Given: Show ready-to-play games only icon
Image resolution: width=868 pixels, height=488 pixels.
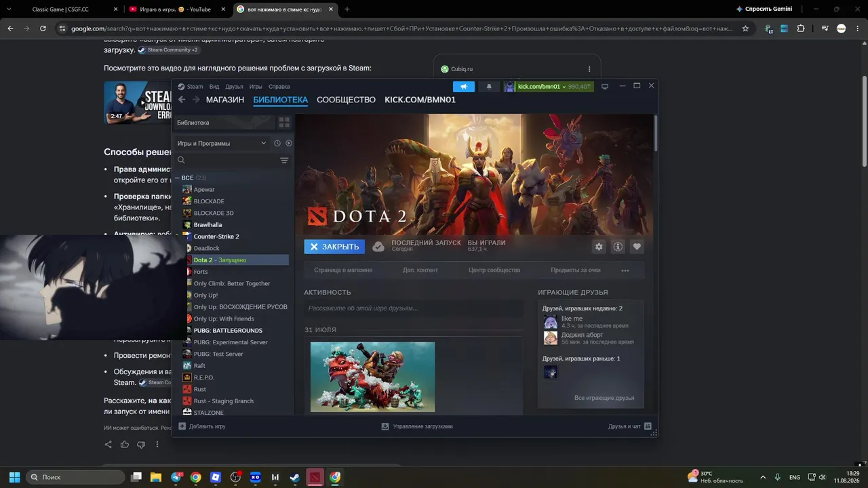Looking at the screenshot, I should coord(289,144).
